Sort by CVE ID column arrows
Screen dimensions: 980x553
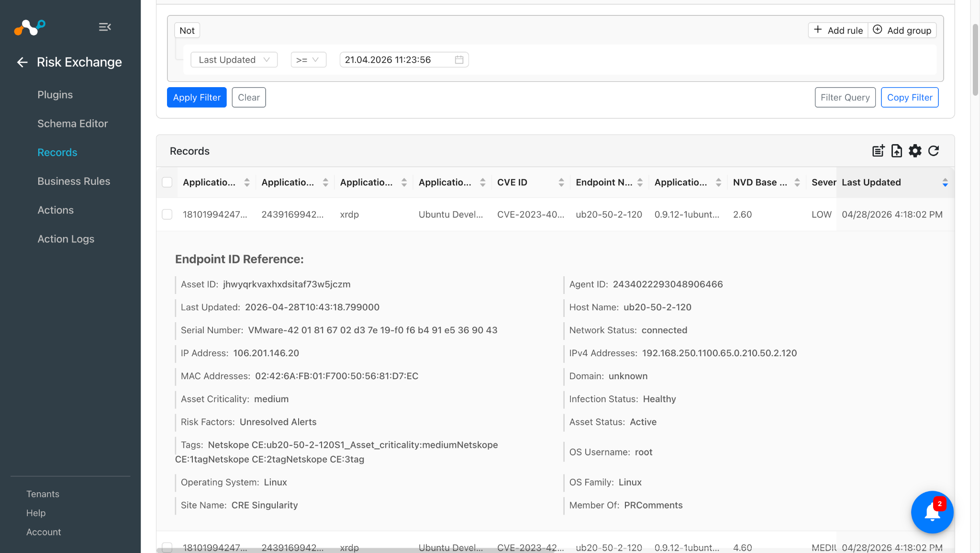click(x=561, y=182)
